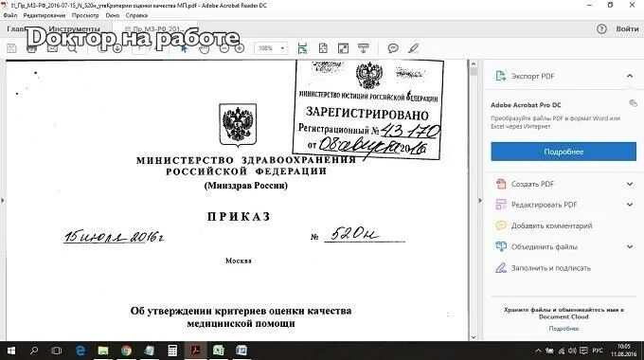This screenshot has height=360, width=644.
Task: Go to next page arrow icon
Action: coord(117,48)
